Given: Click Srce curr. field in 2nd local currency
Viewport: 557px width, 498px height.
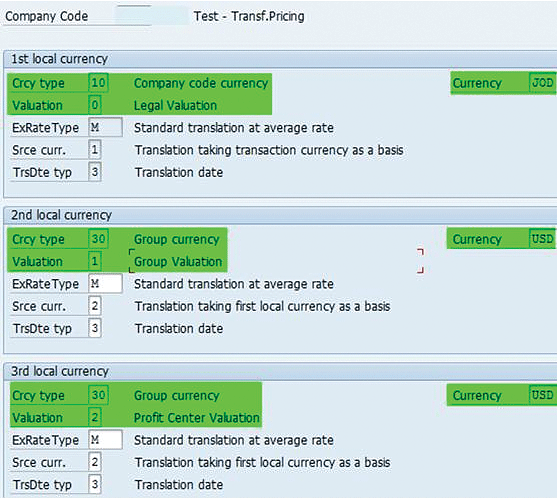Looking at the screenshot, I should pos(95,306).
